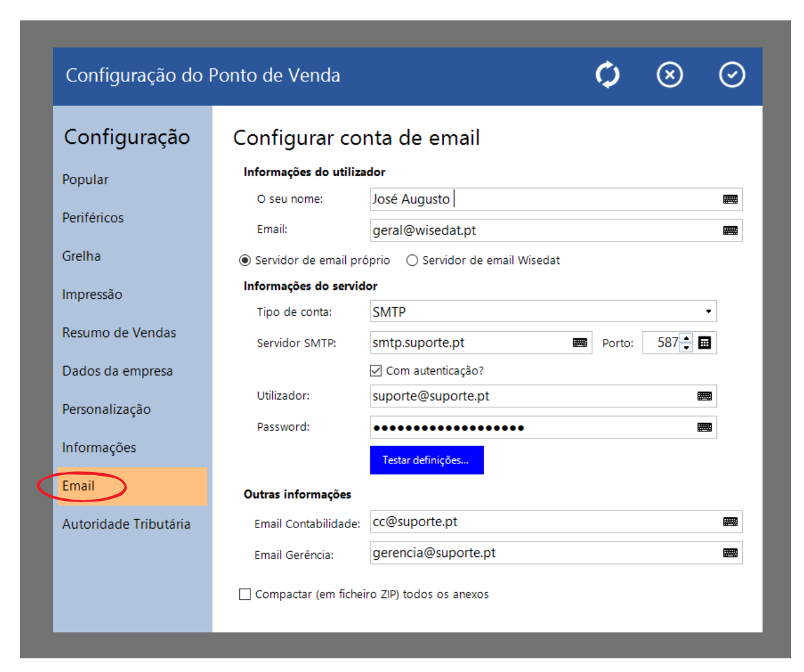804x672 pixels.
Task: Select Servidor de email próprio option
Action: [x=245, y=260]
